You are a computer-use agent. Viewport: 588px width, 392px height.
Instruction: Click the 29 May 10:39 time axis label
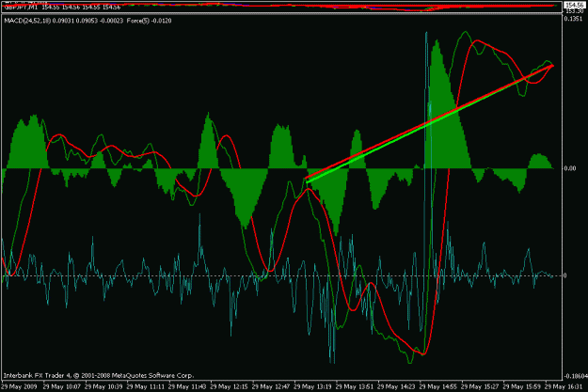[103, 386]
